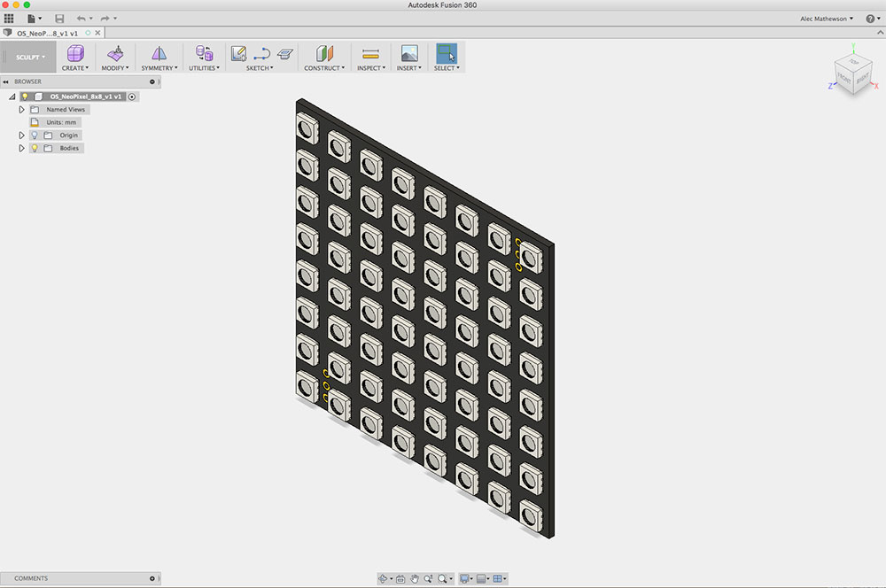Click the Symmetry mirror icon

coord(159,54)
